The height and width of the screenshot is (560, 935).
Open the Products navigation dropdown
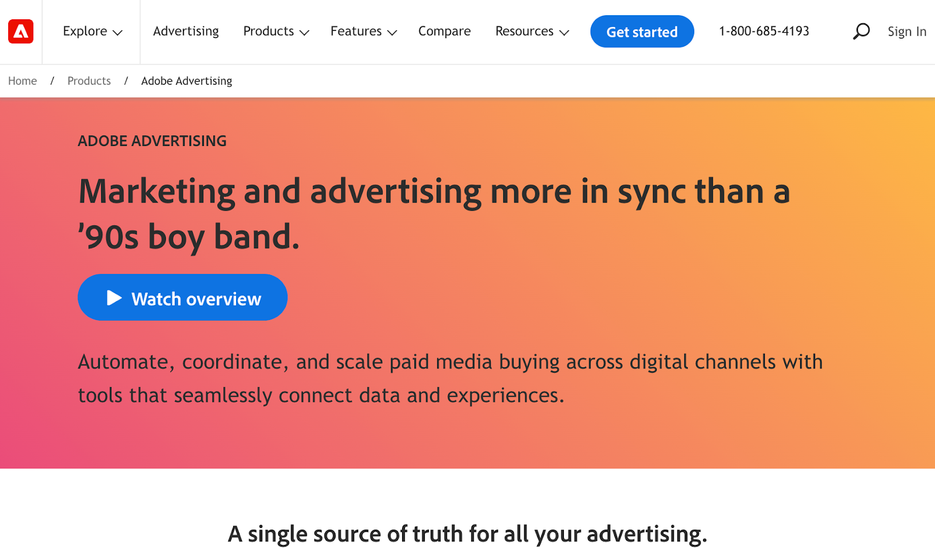pyautogui.click(x=276, y=32)
